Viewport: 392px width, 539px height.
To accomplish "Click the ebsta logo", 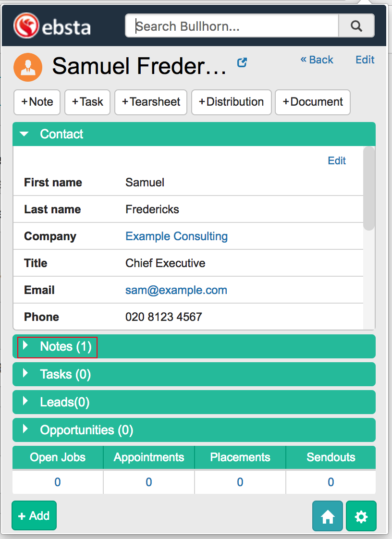I will pyautogui.click(x=52, y=25).
